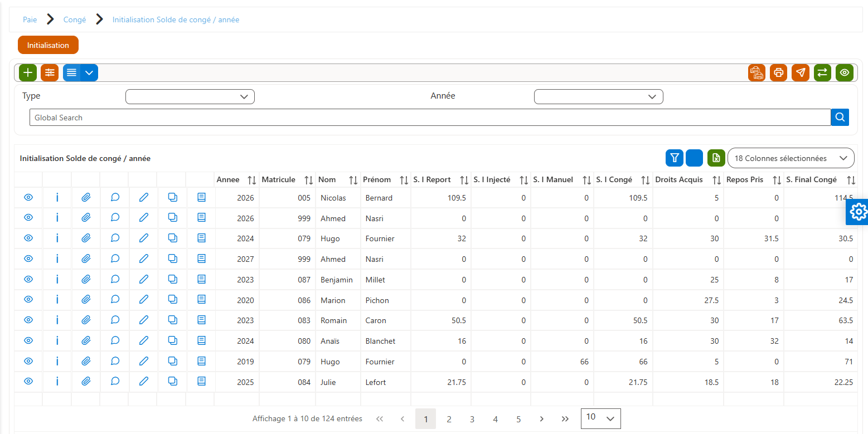Open the Année dropdown filter
The image size is (868, 434).
pos(599,96)
